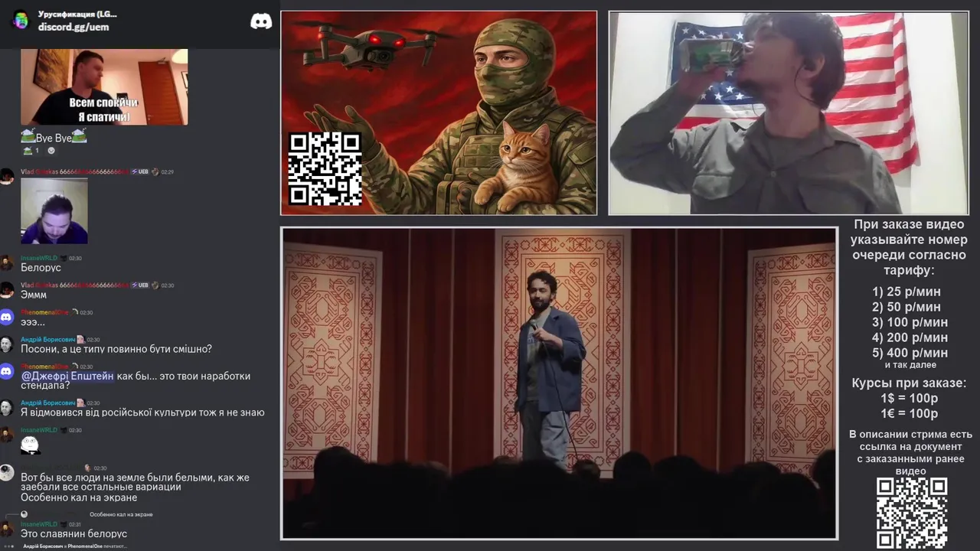Click the 'Эммм' message text

click(x=34, y=295)
